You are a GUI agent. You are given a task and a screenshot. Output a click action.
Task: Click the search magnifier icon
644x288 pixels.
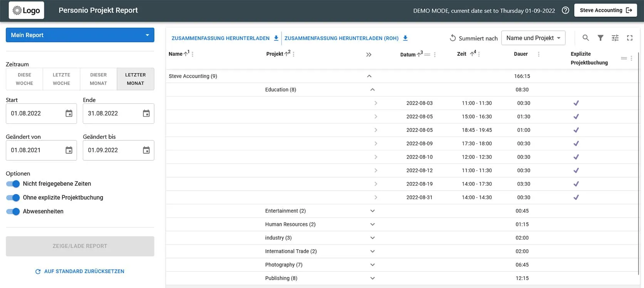585,38
